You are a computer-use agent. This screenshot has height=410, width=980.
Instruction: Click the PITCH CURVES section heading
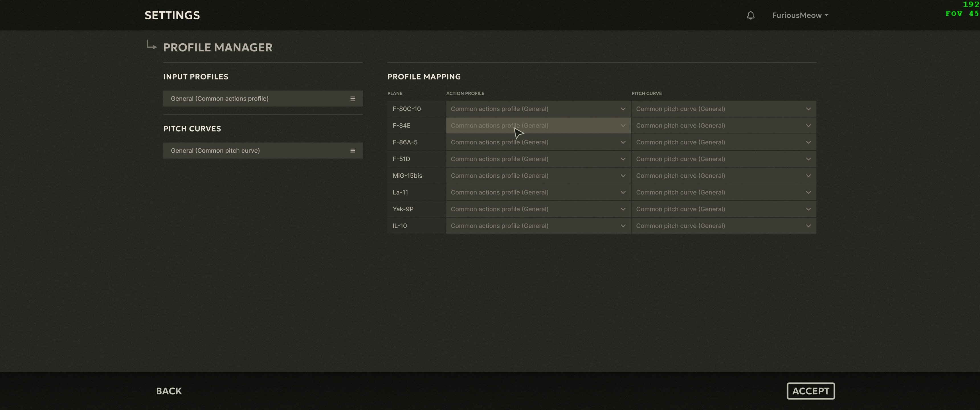pyautogui.click(x=192, y=129)
